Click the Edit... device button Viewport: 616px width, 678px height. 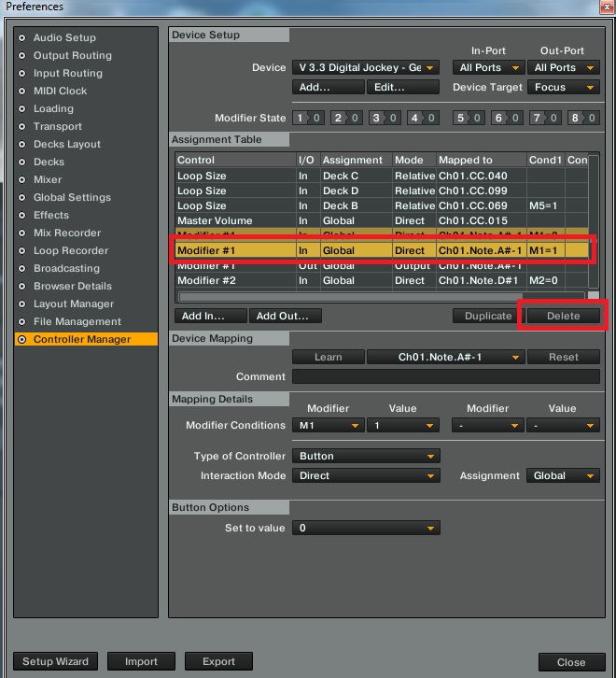point(403,88)
